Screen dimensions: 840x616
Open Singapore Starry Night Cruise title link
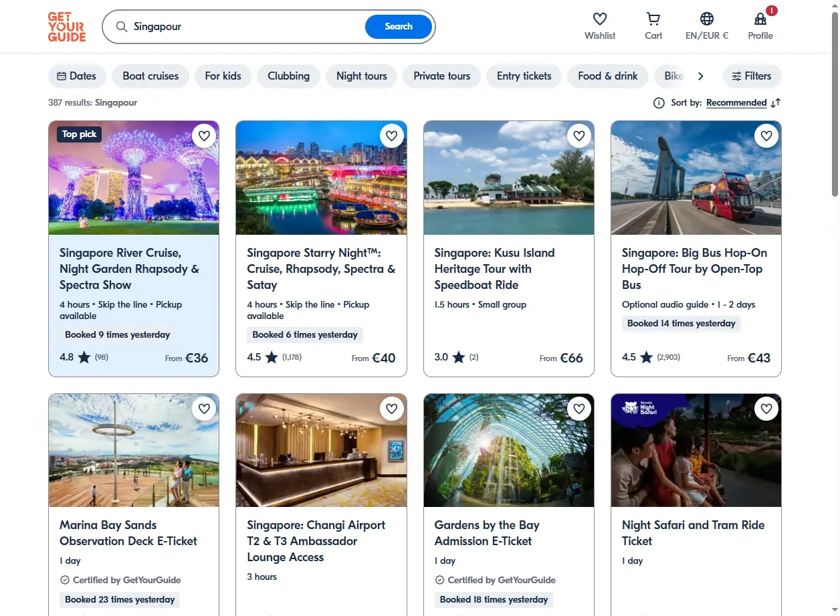point(321,269)
